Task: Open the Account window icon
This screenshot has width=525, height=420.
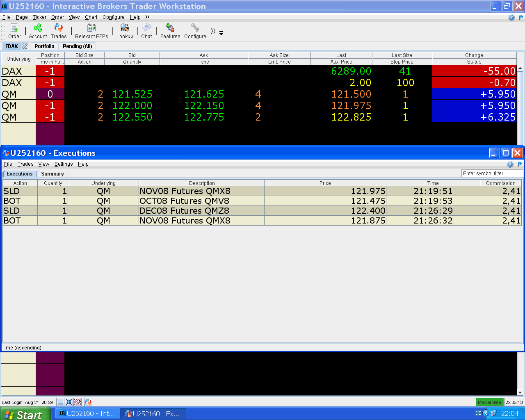Action: [38, 31]
